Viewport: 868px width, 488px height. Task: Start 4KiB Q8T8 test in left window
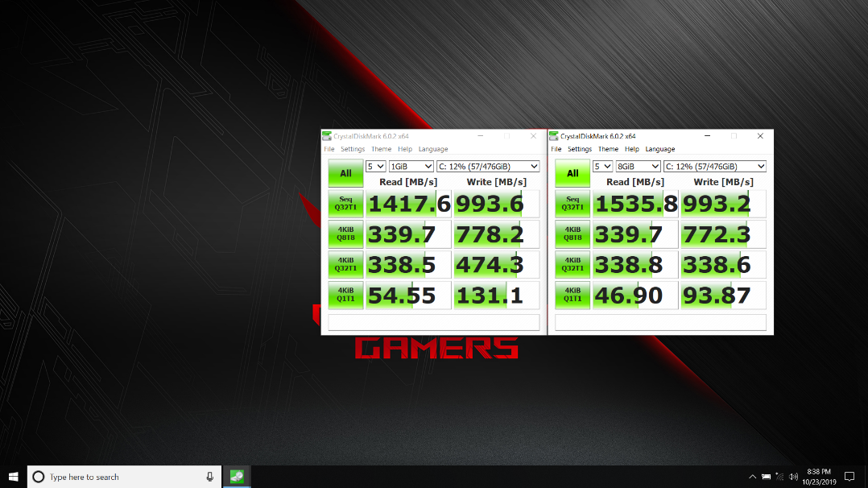pyautogui.click(x=345, y=234)
